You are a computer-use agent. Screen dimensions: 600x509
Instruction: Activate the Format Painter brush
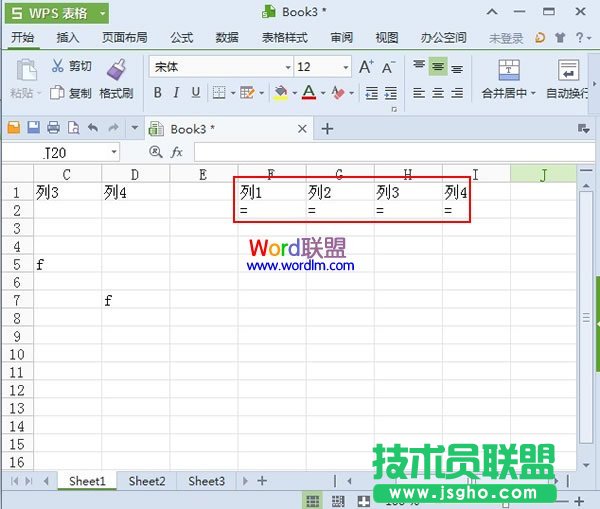click(116, 69)
